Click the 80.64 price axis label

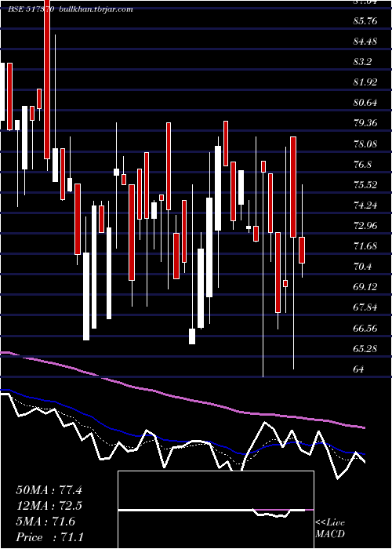(x=365, y=103)
